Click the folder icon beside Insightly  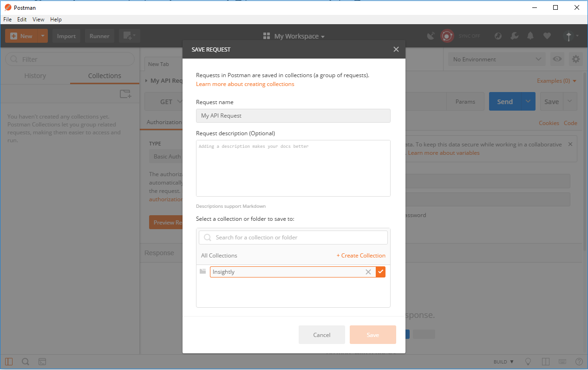(203, 271)
